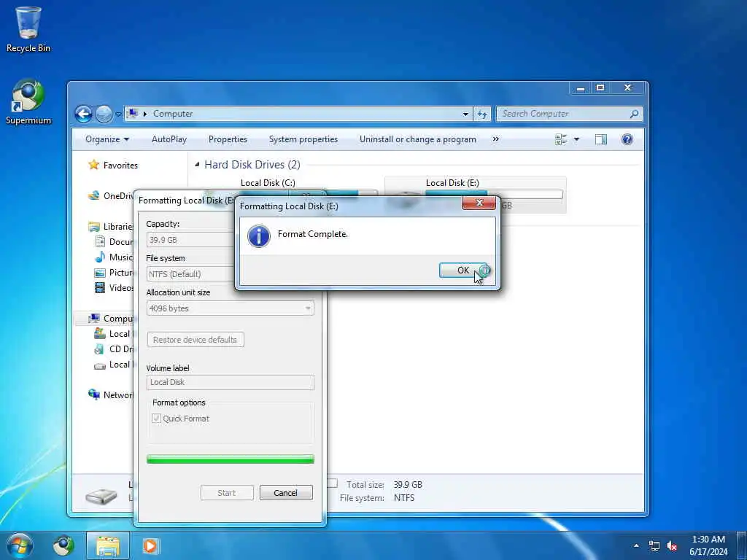Click AutoPlay in the toolbar
Screen dimensions: 747x560
tap(169, 139)
